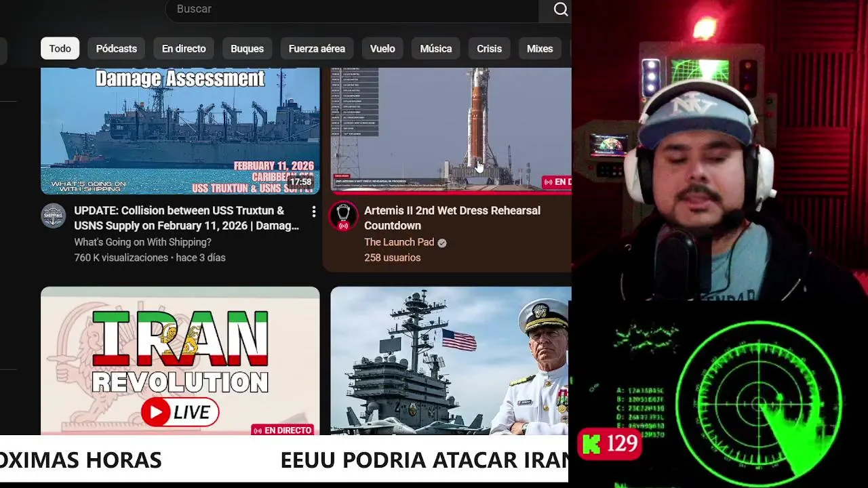868x488 pixels.
Task: Open the Iran Revolution LIVE thumbnail
Action: pos(180,361)
